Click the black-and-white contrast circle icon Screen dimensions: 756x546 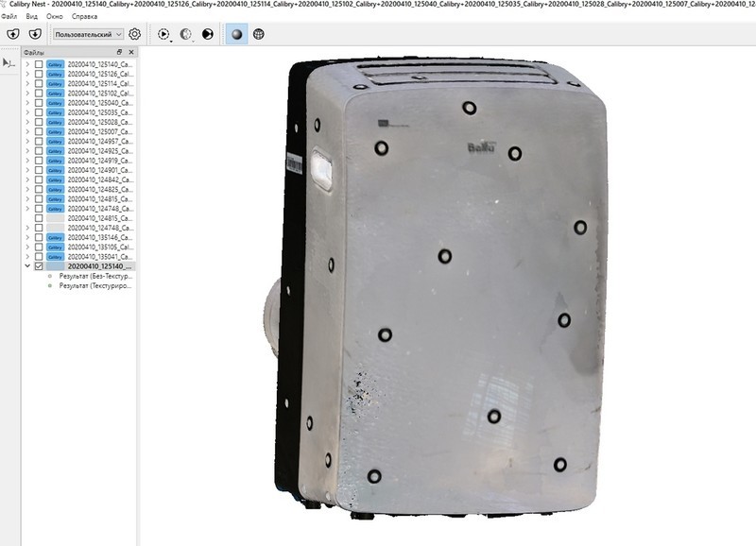[x=208, y=34]
